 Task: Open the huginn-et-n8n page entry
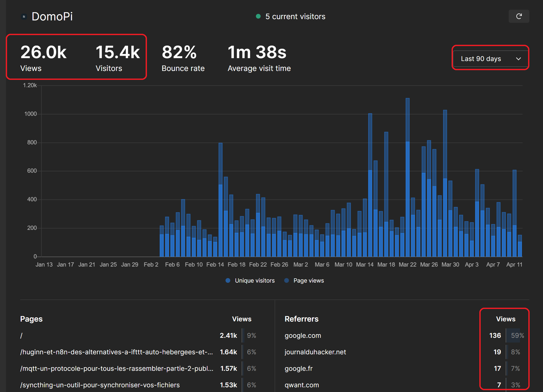click(x=116, y=352)
